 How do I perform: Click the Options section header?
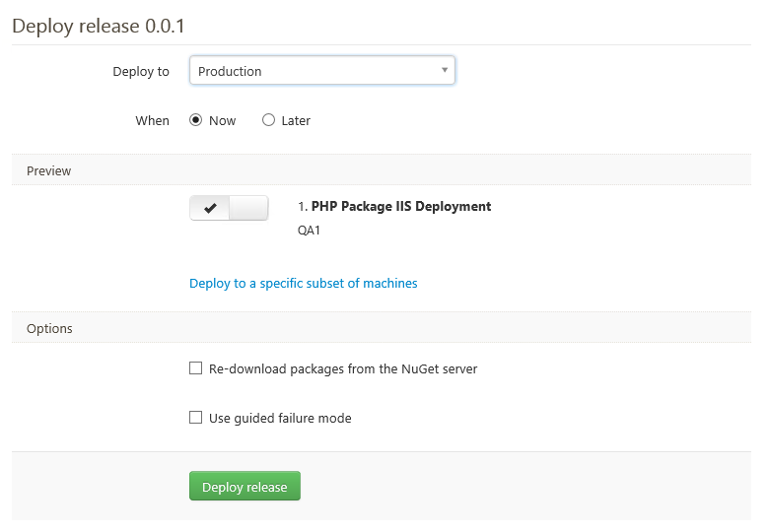(x=49, y=329)
